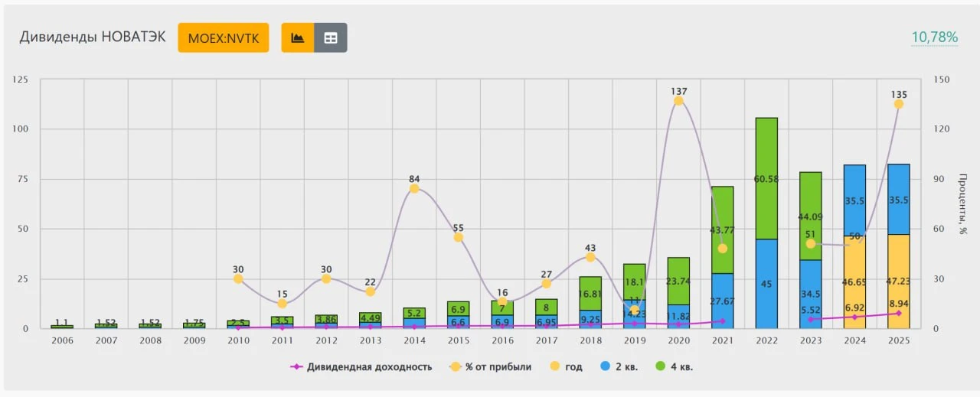Click the 8.94 dividend yield point
The height and width of the screenshot is (397, 980).
click(899, 313)
